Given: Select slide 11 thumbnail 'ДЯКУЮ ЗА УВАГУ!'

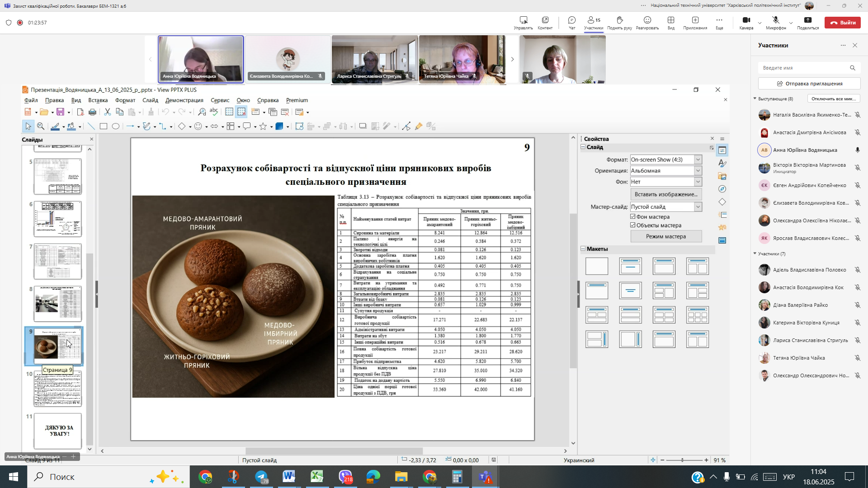Looking at the screenshot, I should tap(58, 430).
